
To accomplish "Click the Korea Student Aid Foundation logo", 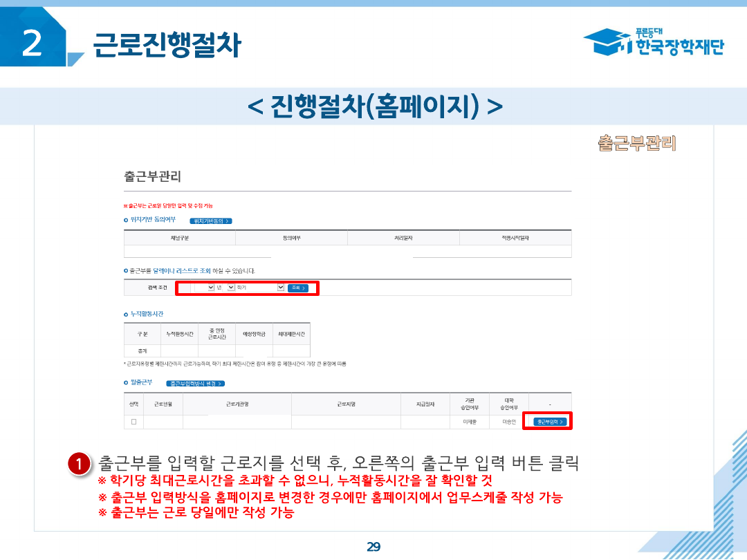I will [654, 43].
